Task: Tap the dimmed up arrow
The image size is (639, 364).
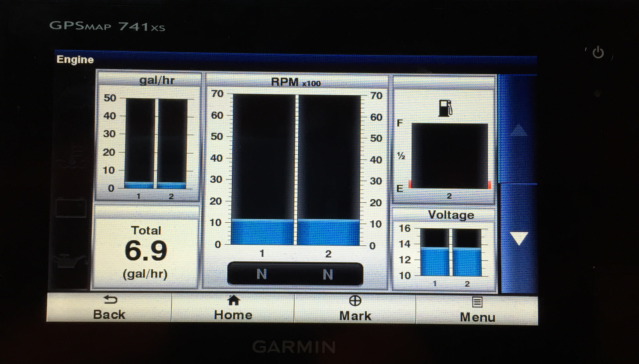Action: [x=518, y=130]
